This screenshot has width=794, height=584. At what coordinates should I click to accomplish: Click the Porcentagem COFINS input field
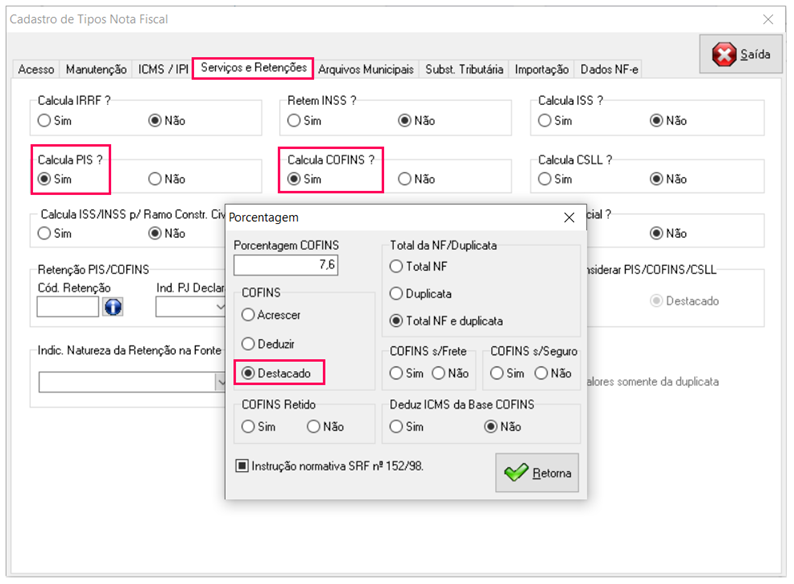[x=287, y=265]
